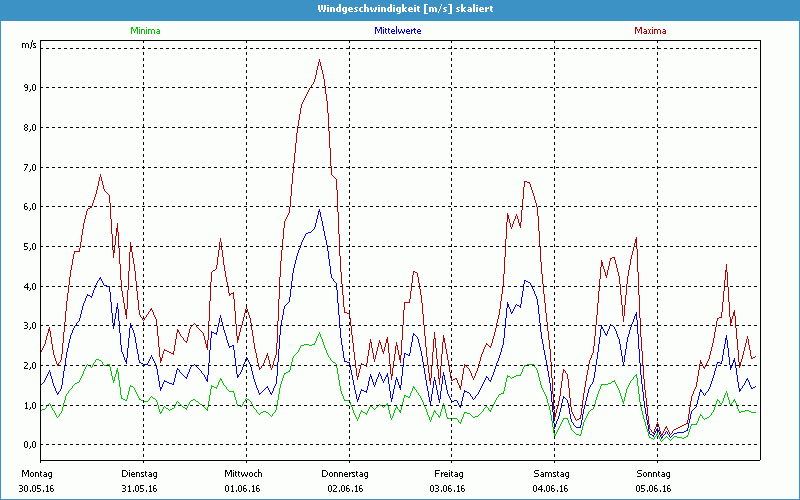Click the 2,0 y-axis value
The image size is (800, 500).
pyautogui.click(x=29, y=365)
